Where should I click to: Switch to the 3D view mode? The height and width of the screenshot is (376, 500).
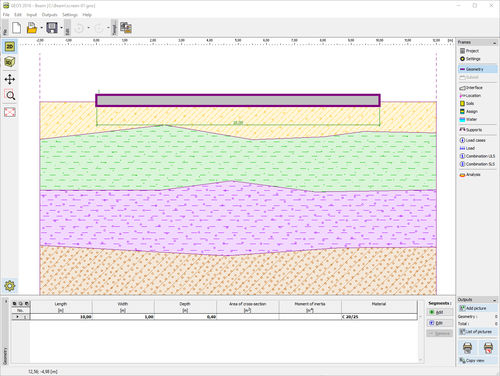(x=10, y=62)
